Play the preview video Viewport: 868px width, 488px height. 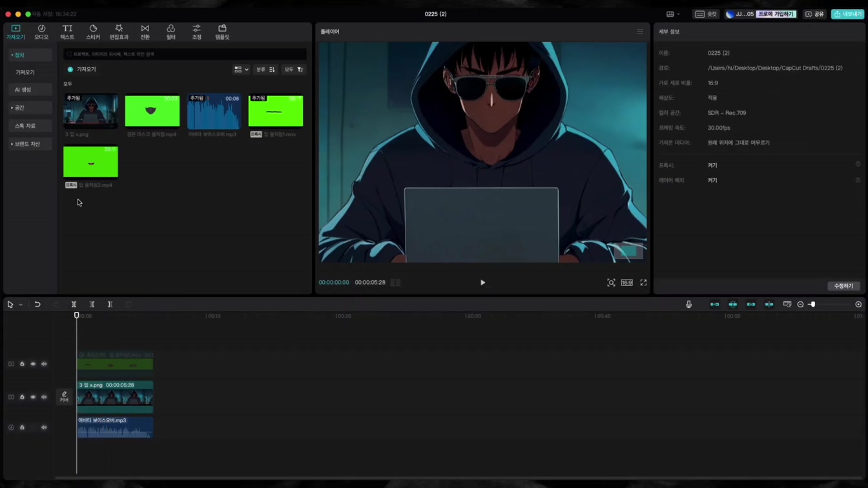coord(482,283)
